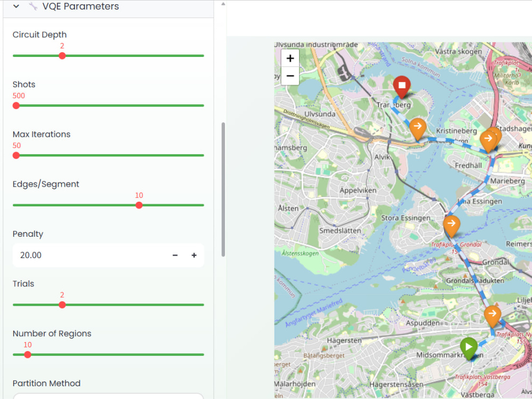Click the Marieberg label on the map
Image resolution: width=532 pixels, height=399 pixels.
(507, 181)
